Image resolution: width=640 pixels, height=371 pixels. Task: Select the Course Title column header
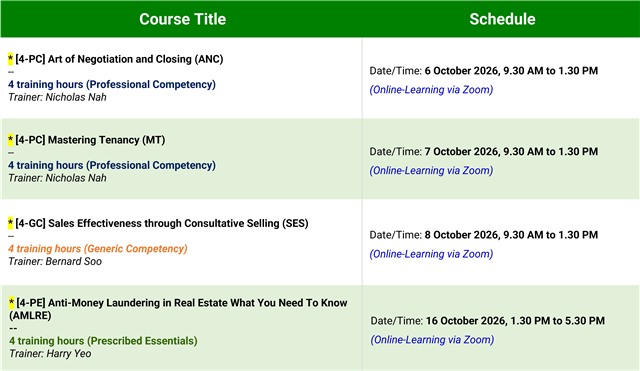(x=182, y=19)
